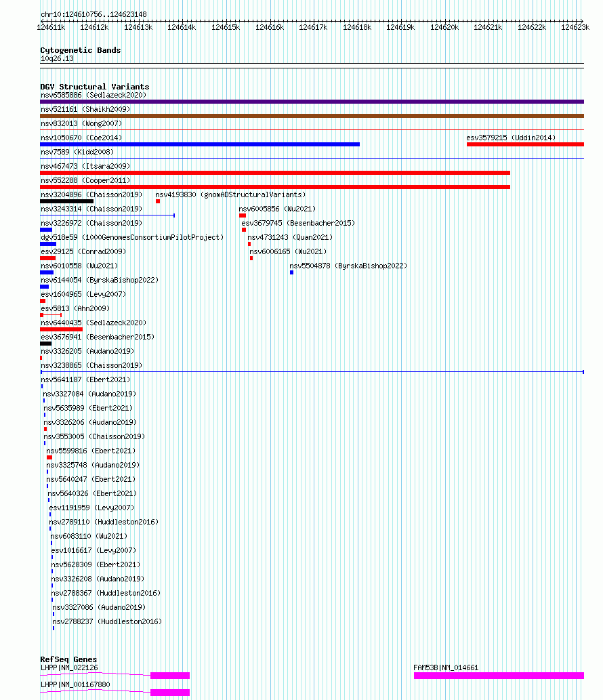The height and width of the screenshot is (700, 603).
Task: Click nsv3243314 (Chaisson2019) label
Action: [x=91, y=209]
